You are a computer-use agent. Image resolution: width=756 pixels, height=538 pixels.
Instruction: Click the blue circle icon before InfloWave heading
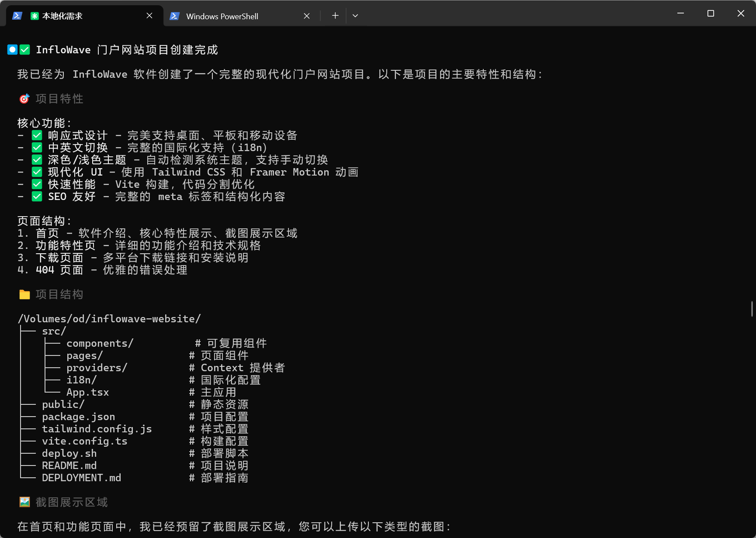[13, 50]
